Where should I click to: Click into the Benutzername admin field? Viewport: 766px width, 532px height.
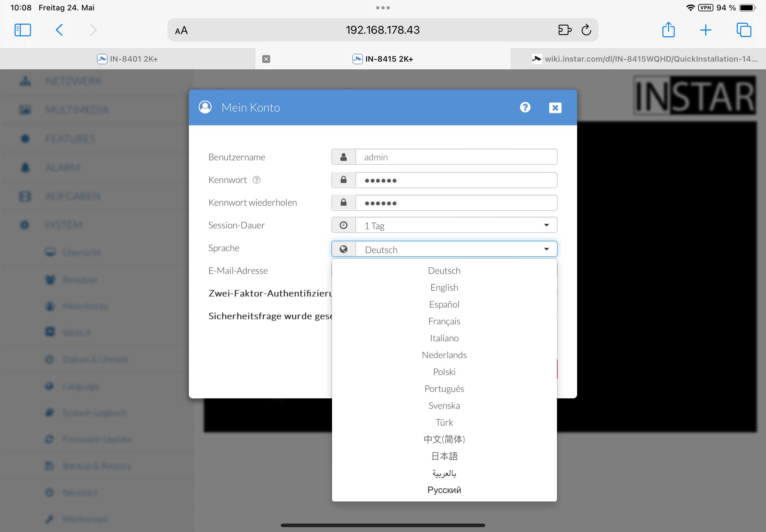(455, 157)
